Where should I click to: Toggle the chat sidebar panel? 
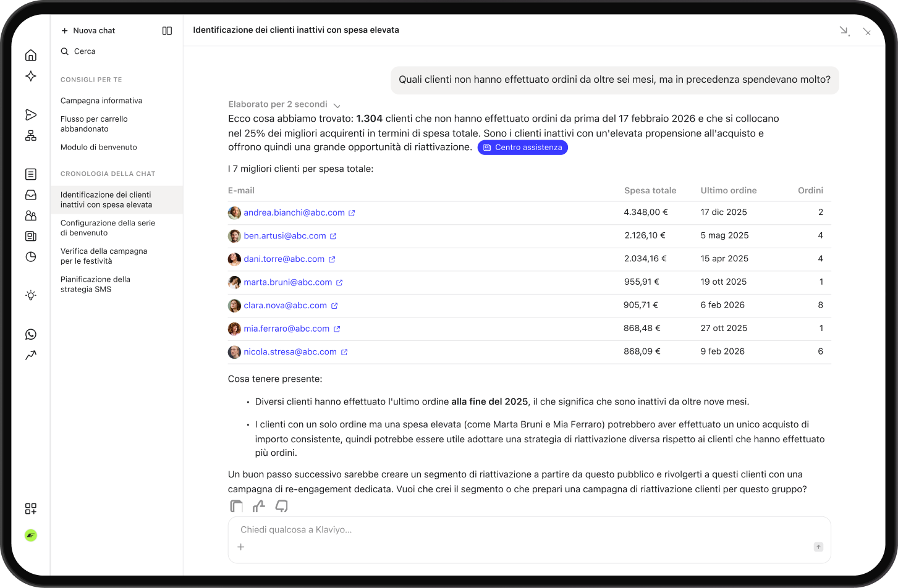[x=167, y=31]
